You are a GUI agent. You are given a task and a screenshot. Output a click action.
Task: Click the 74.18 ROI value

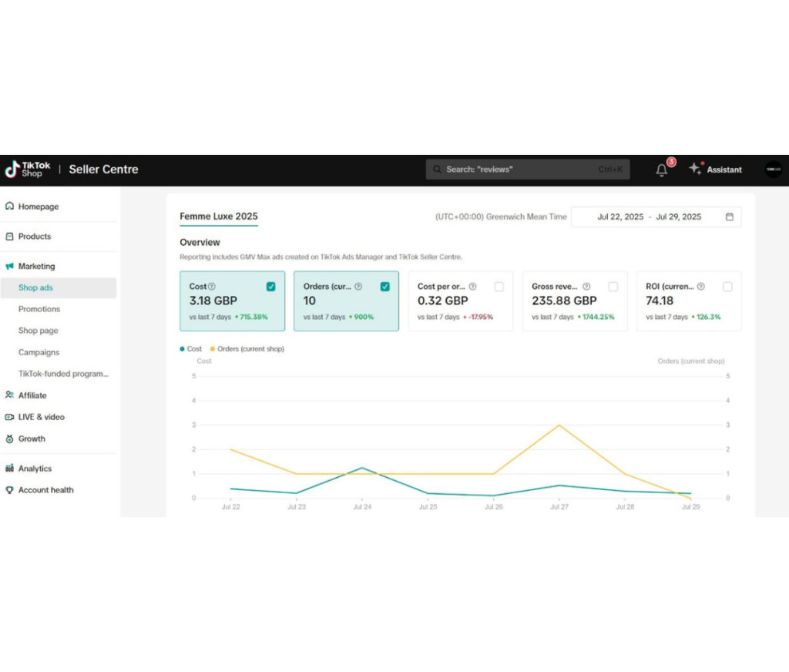click(660, 301)
